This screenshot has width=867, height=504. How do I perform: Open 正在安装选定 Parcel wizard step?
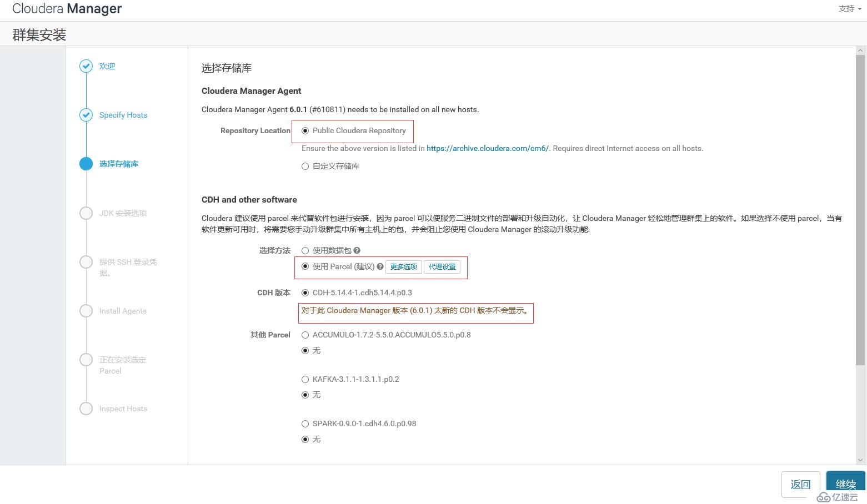point(123,365)
